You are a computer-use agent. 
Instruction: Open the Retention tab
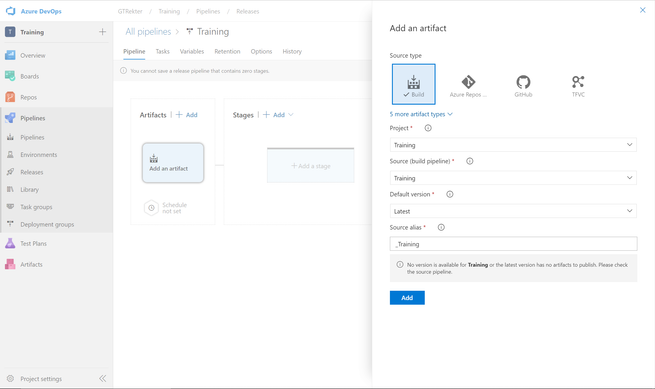(x=227, y=51)
